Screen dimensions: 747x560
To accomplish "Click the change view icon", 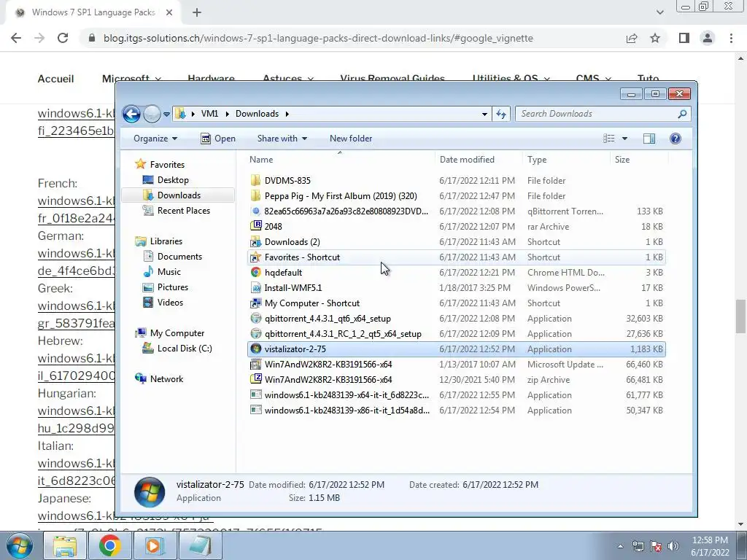I will pyautogui.click(x=609, y=139).
